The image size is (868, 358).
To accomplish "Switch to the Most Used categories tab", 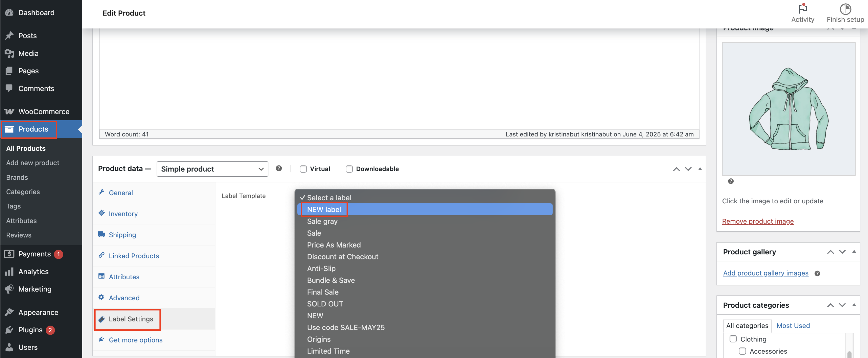I will tap(793, 326).
